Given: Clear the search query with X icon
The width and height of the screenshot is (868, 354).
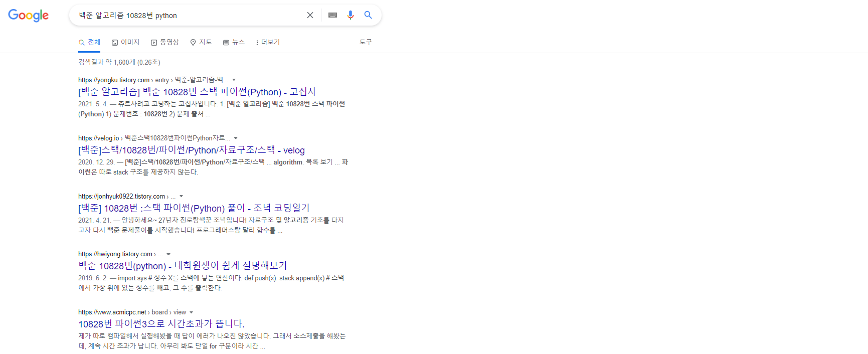Looking at the screenshot, I should pos(310,15).
